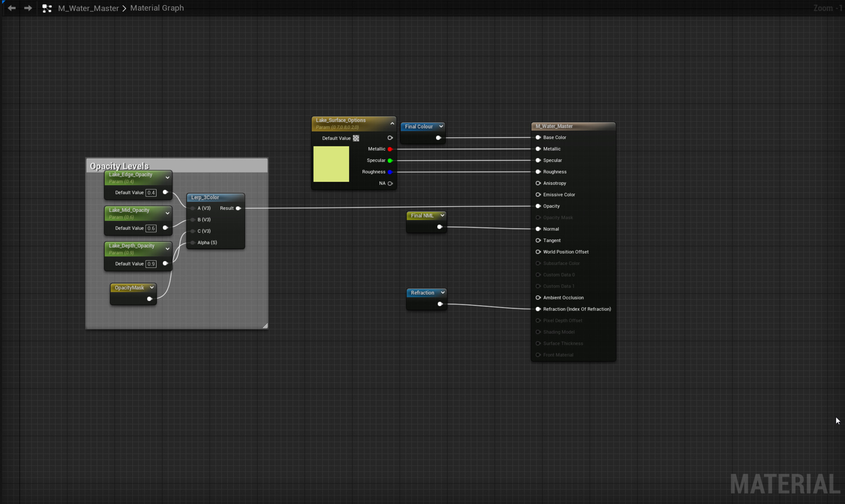845x504 pixels.
Task: Expand the OpacityMask dropdown
Action: click(x=151, y=287)
